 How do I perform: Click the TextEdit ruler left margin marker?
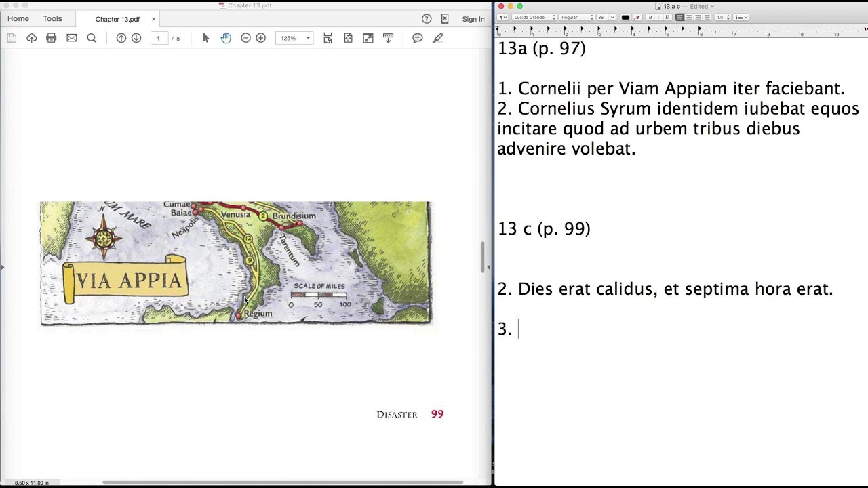coord(498,29)
